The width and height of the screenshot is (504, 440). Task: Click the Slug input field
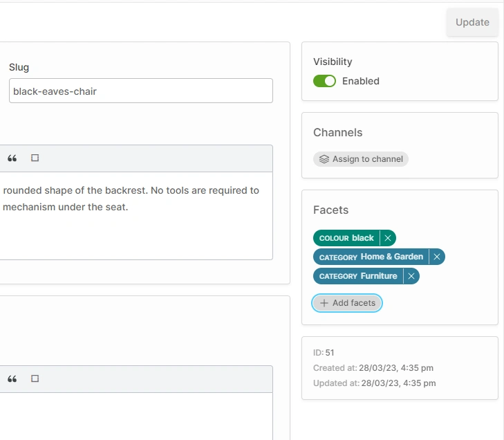pos(140,91)
